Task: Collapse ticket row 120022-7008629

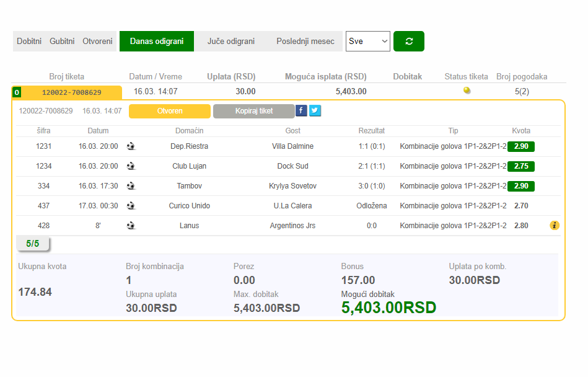Action: [x=72, y=92]
